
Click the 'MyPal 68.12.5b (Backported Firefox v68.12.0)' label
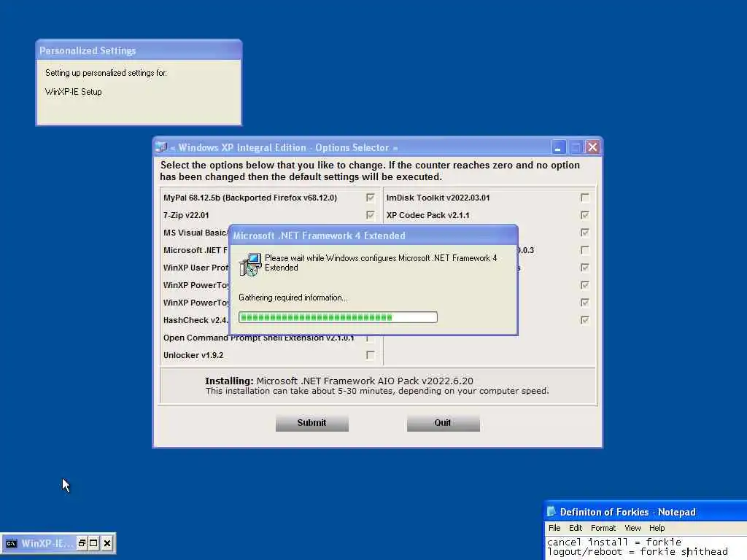[x=250, y=198]
